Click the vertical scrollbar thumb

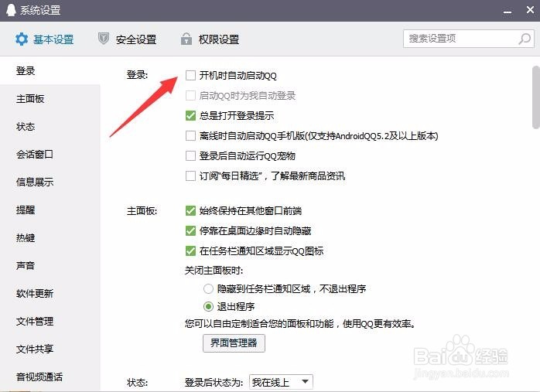point(536,97)
